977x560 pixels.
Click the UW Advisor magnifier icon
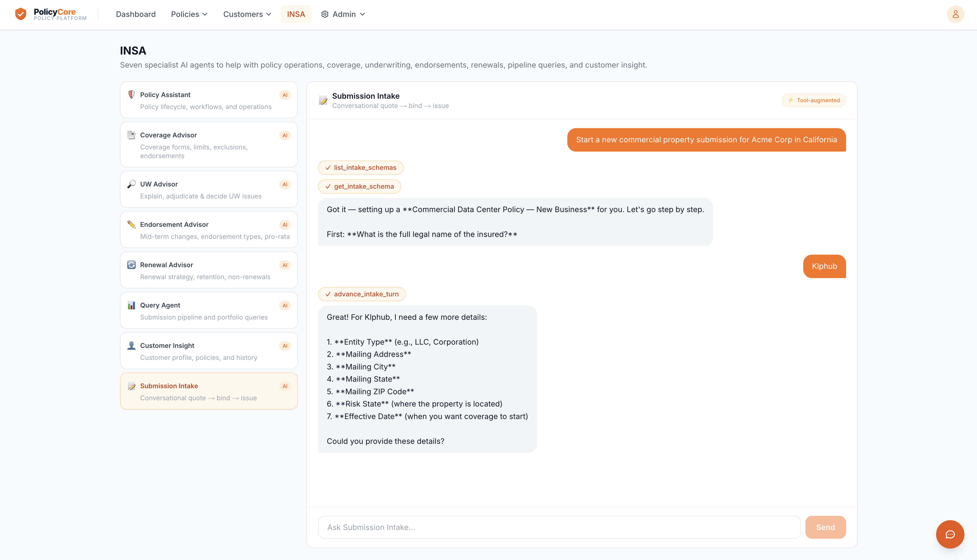coord(131,184)
